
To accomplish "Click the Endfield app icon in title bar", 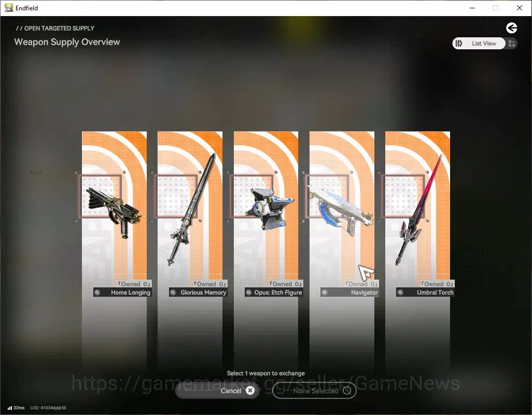I will (8, 8).
